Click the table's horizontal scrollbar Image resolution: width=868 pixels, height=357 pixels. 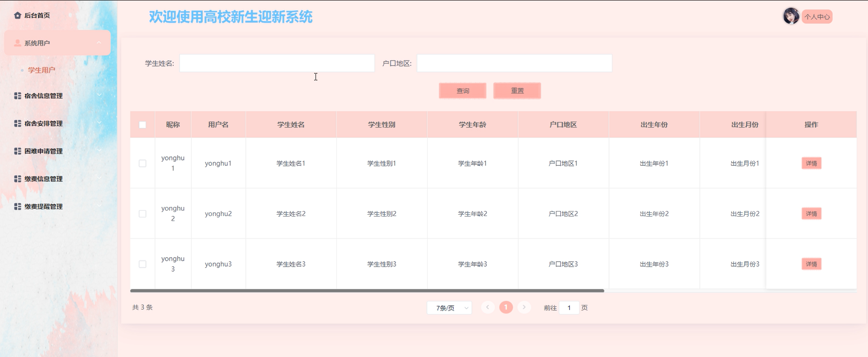367,291
